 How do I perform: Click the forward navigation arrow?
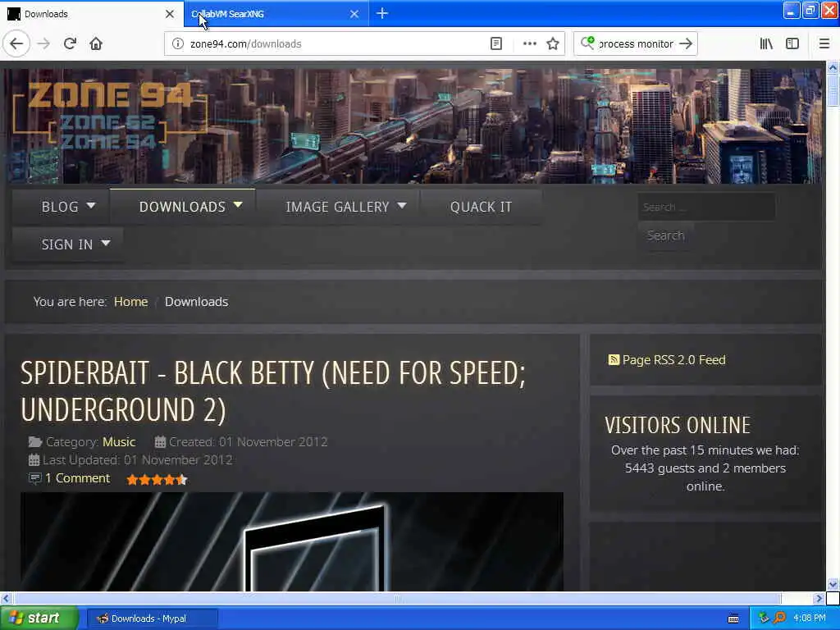[44, 44]
